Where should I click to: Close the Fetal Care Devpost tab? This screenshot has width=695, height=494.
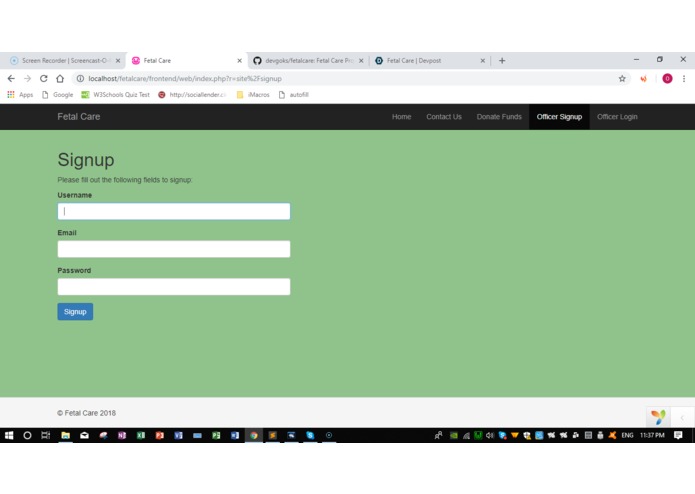[483, 61]
